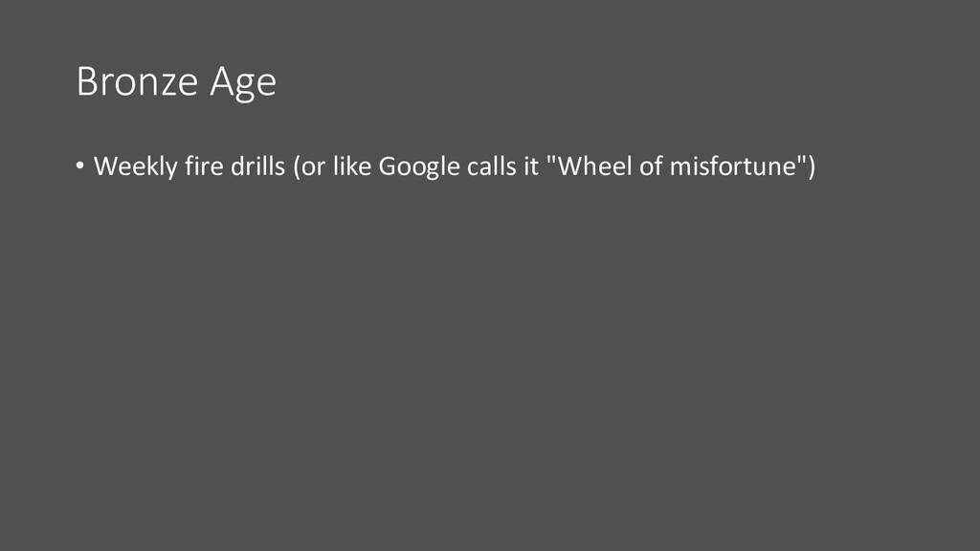Click the word "like" in the bullet
The image size is (980, 551).
tap(352, 166)
